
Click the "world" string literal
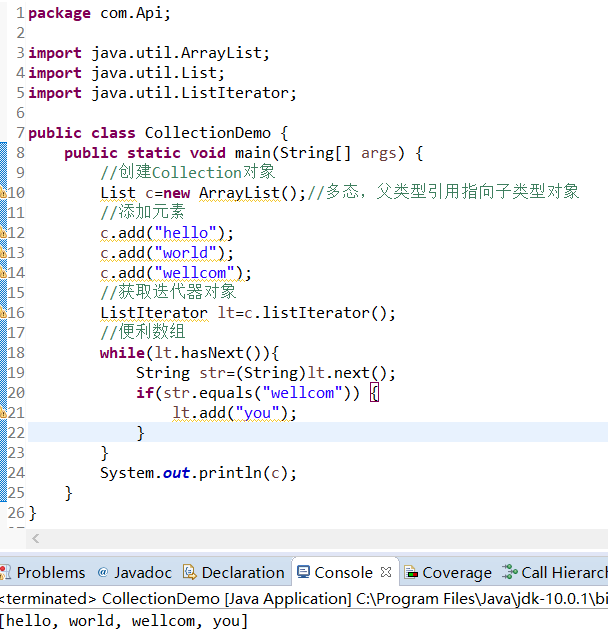pyautogui.click(x=186, y=253)
